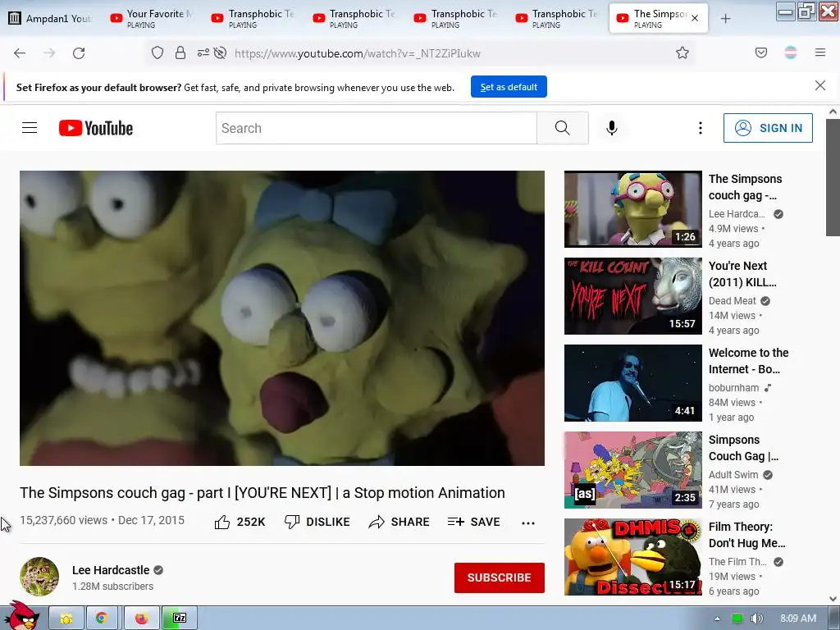Screen dimensions: 840x630
Task: Open the SHARE dialog for the video
Action: (399, 522)
